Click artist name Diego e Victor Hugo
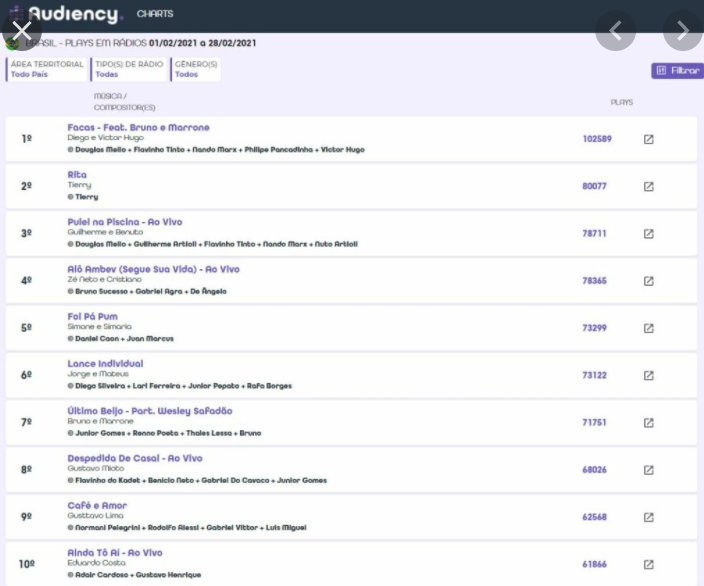The height and width of the screenshot is (586, 704). point(106,138)
